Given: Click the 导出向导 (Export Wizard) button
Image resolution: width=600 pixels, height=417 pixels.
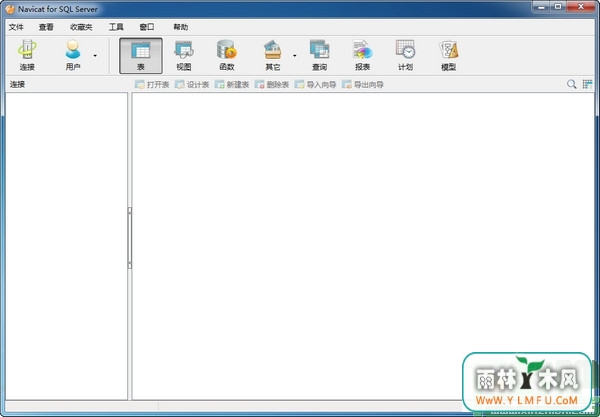Looking at the screenshot, I should click(x=363, y=85).
